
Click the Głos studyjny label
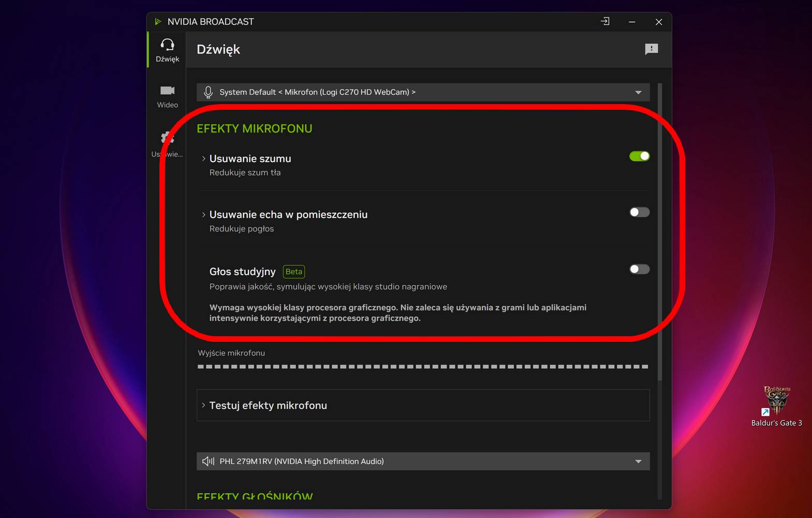coord(242,271)
